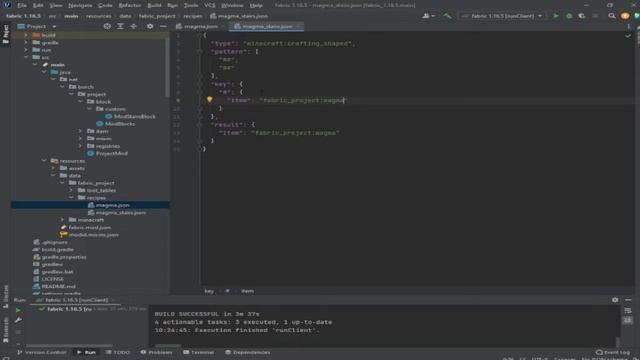Select fabric.mod.json in project tree
This screenshot has width=640, height=360.
89,227
